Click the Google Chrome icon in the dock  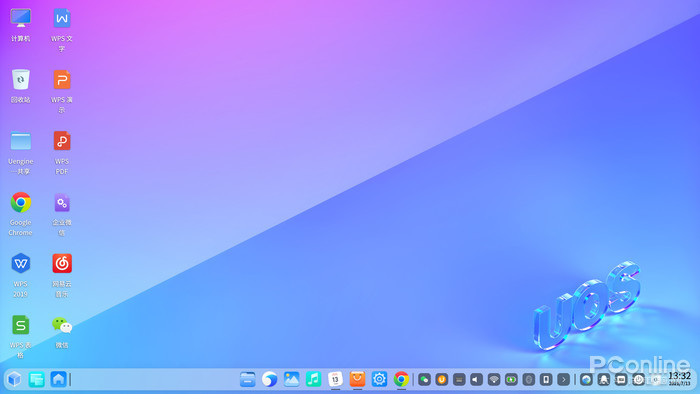point(401,379)
